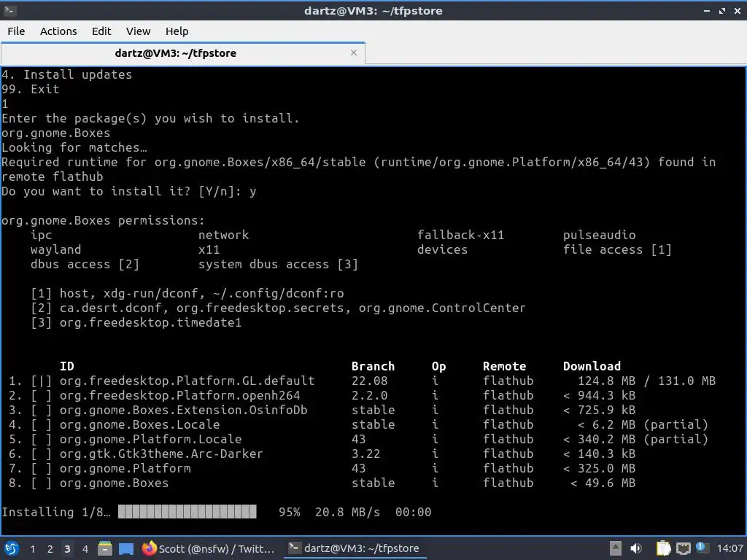Click the 'pulseaudio' permission text
The image size is (747, 560).
(x=600, y=236)
